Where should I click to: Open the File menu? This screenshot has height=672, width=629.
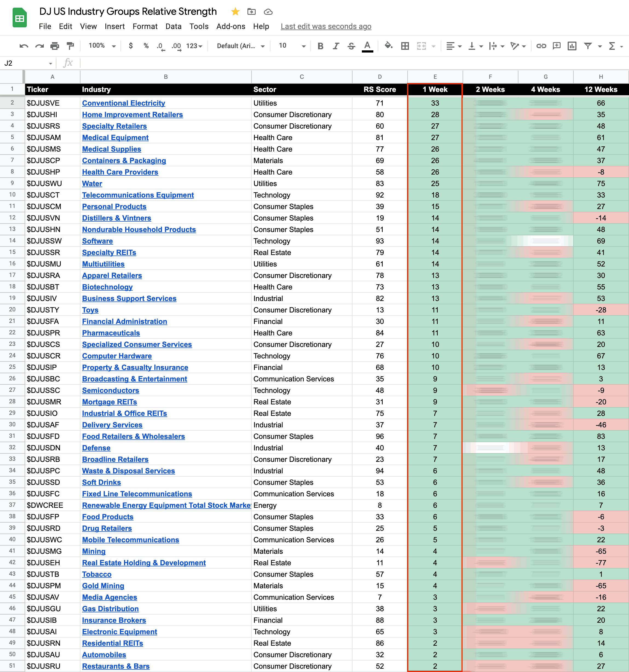pos(45,26)
